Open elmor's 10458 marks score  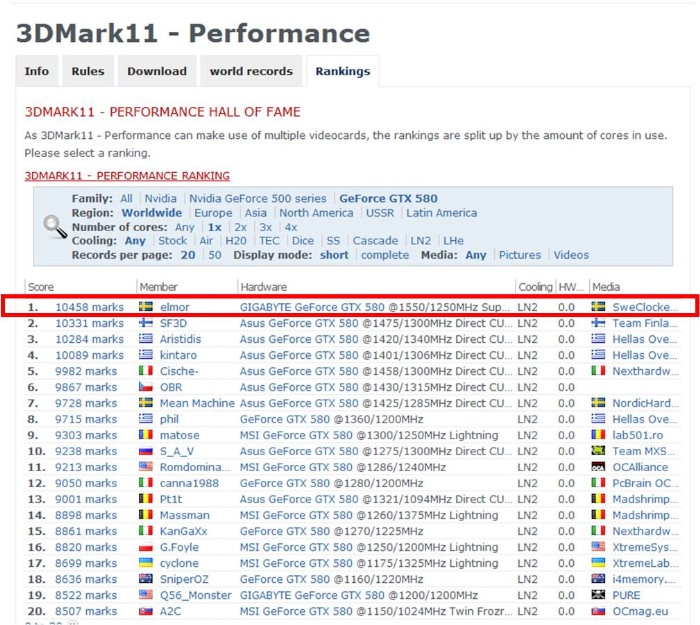pos(89,307)
